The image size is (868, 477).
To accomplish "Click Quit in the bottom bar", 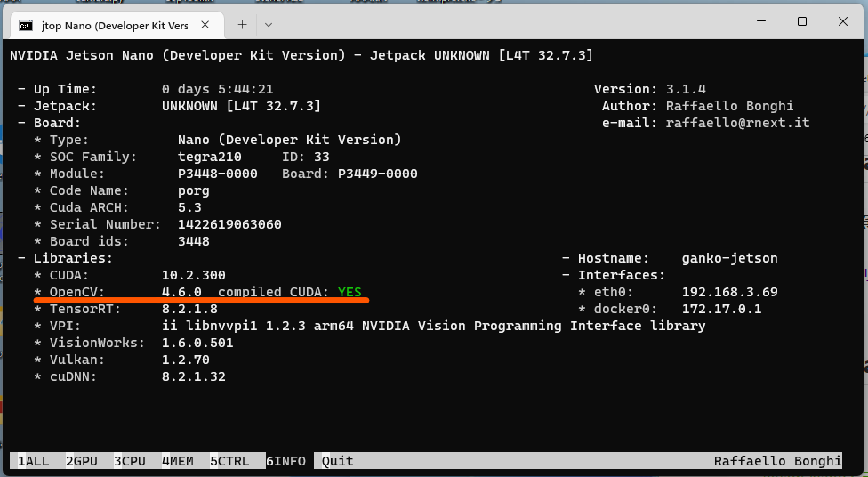I will pos(337,461).
